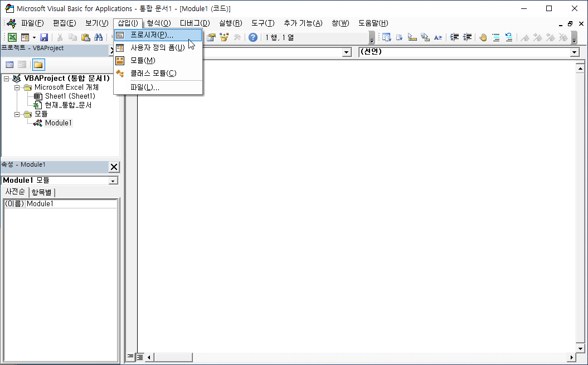The height and width of the screenshot is (365, 588).
Task: Click the Insert UserForm toolbar icon
Action: [25, 37]
